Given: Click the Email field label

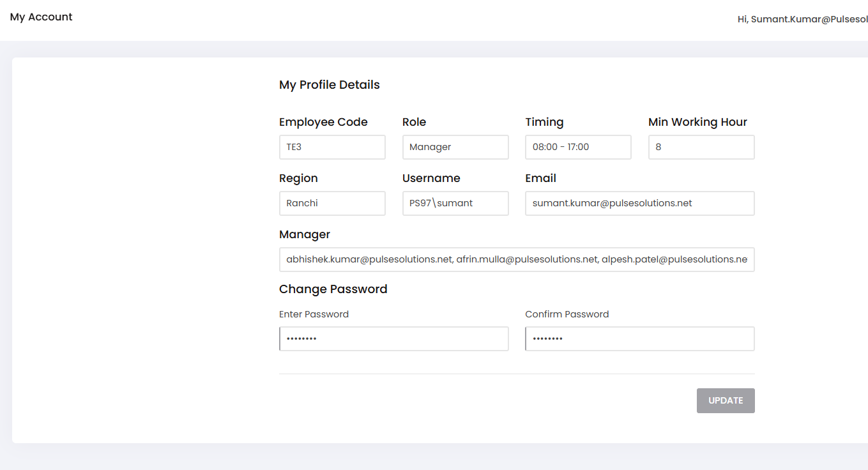Looking at the screenshot, I should (540, 178).
